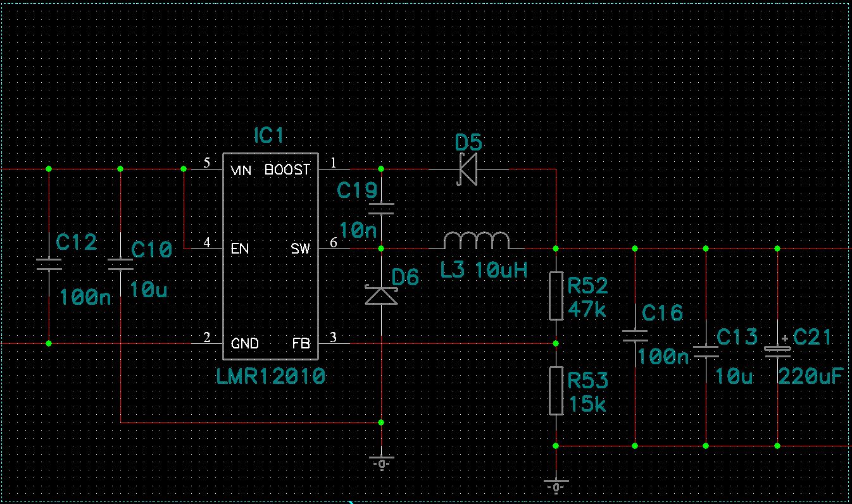Screen dimensions: 852x504
Task: Click the C19 capacitor symbol
Action: point(382,209)
